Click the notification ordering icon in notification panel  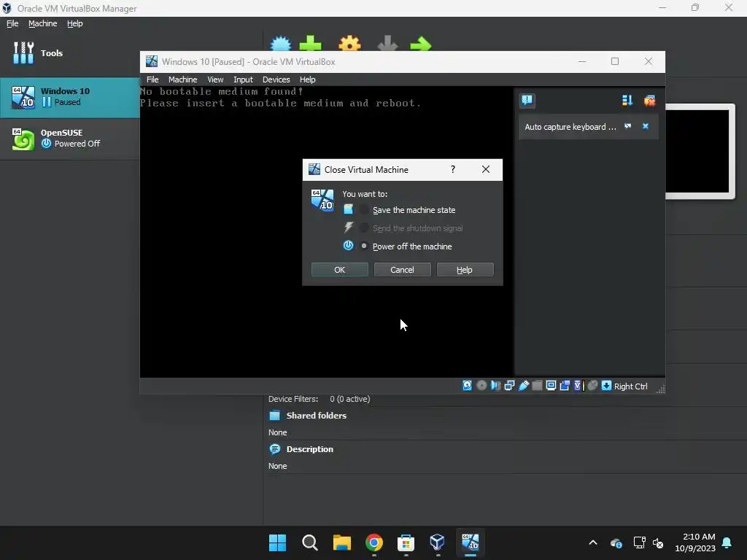point(627,101)
